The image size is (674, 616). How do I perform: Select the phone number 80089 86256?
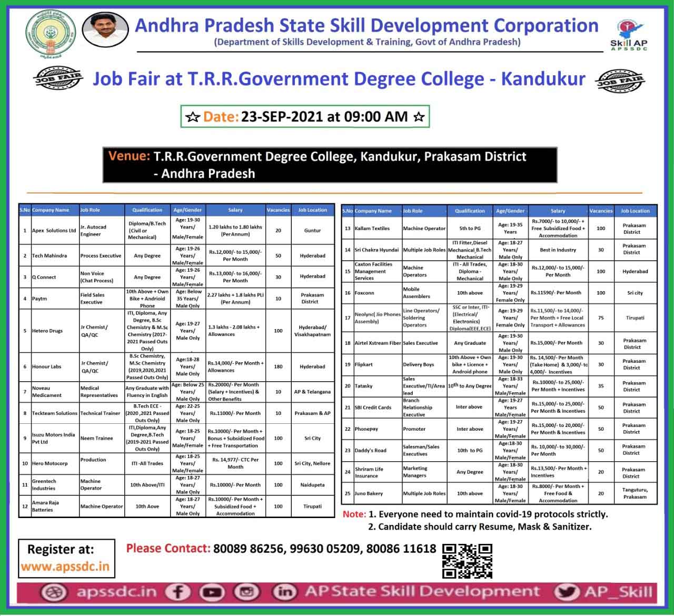249,549
